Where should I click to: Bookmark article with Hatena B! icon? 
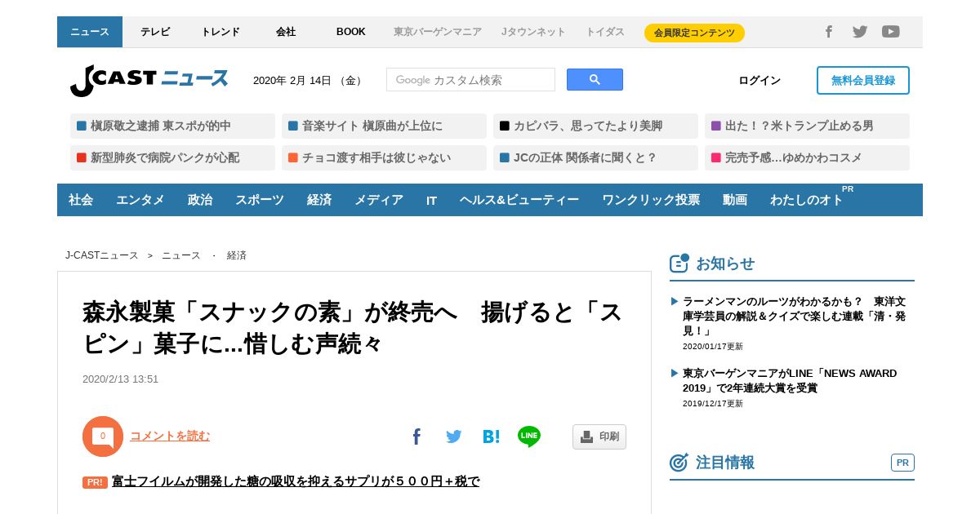point(491,436)
